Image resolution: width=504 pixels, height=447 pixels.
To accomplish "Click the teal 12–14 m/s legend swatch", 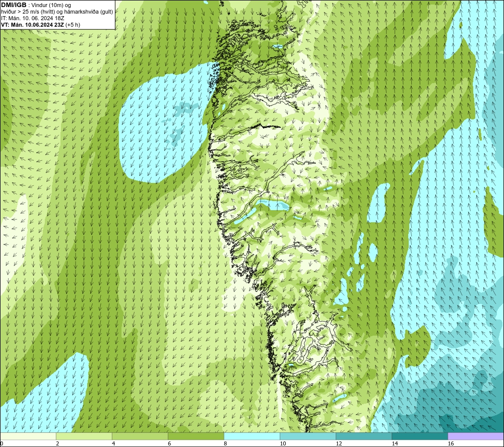I will (364, 436).
